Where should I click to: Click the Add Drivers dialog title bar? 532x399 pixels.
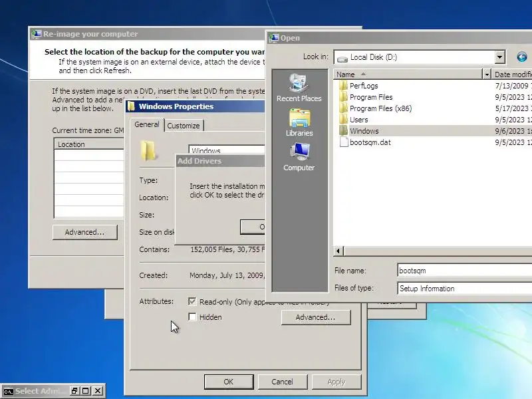coord(221,161)
